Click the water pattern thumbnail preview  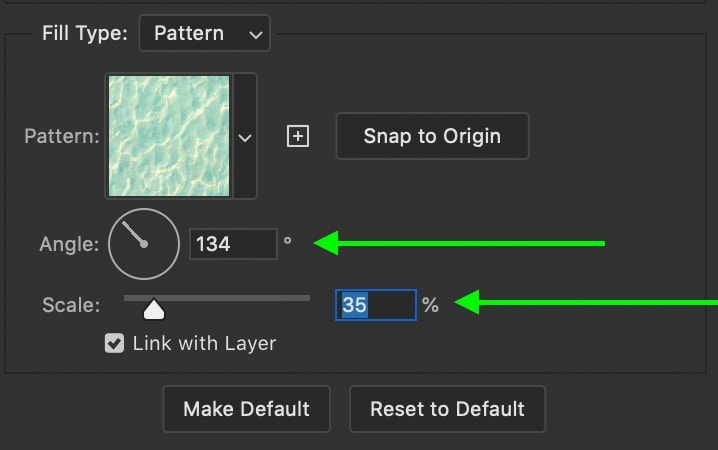click(x=169, y=136)
